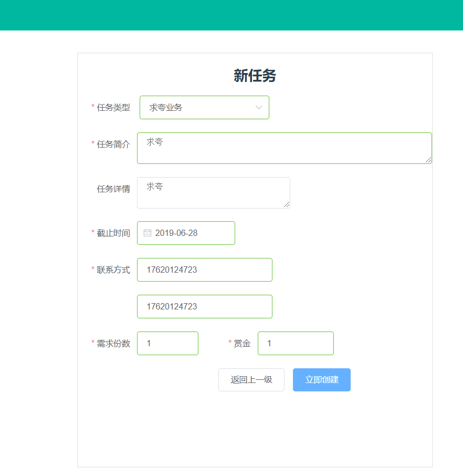Select the contact field labeled 联系方式
The width and height of the screenshot is (463, 476).
(204, 270)
